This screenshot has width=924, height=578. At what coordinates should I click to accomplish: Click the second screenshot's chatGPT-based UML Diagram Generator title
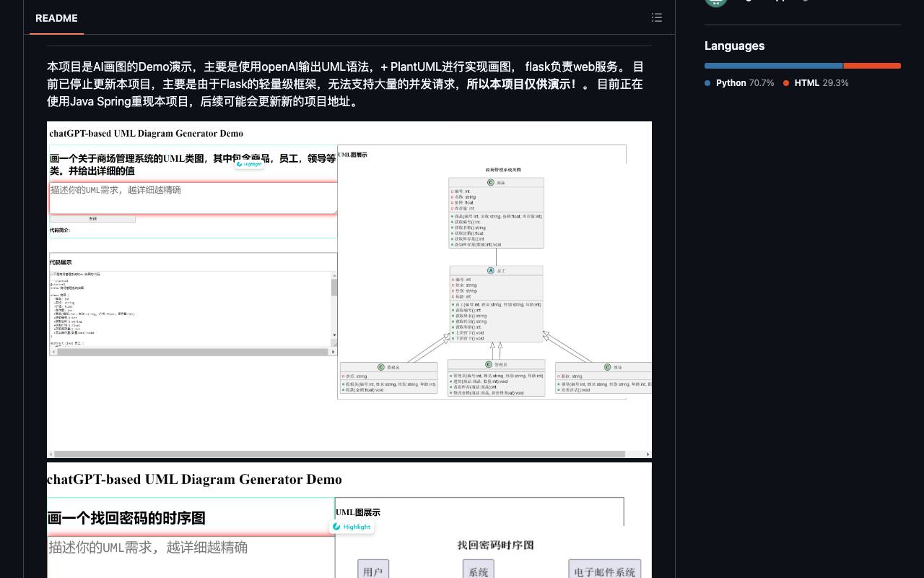point(194,480)
